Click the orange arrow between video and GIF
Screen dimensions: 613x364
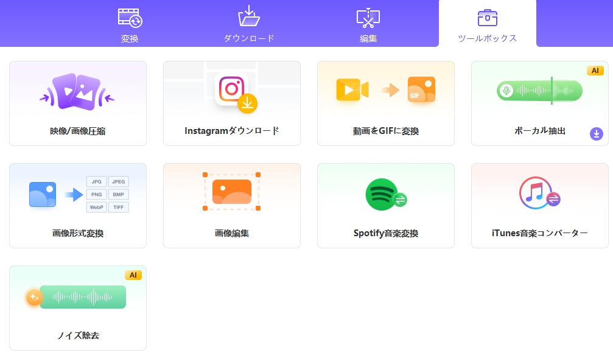(x=390, y=90)
